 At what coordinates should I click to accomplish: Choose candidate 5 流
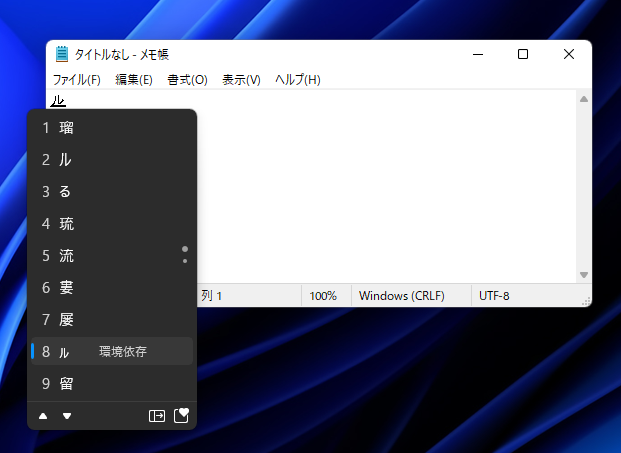click(x=112, y=256)
